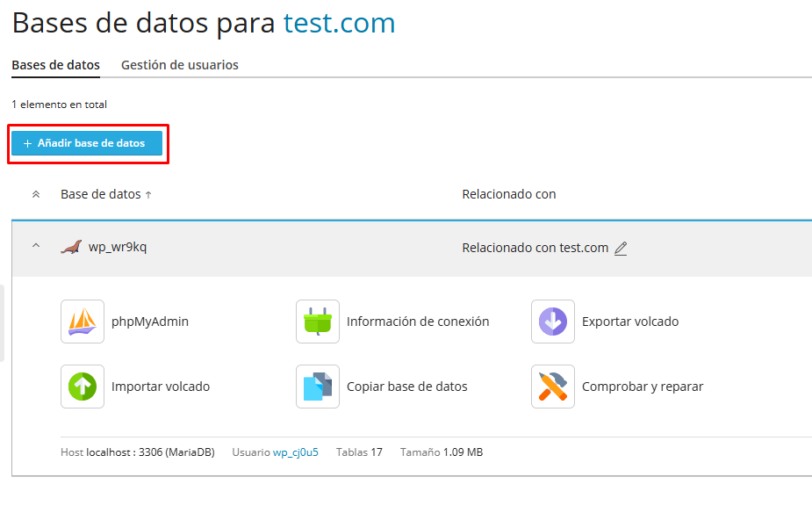Open the phpMyAdmin sailboat icon
812x506 pixels.
pyautogui.click(x=83, y=322)
